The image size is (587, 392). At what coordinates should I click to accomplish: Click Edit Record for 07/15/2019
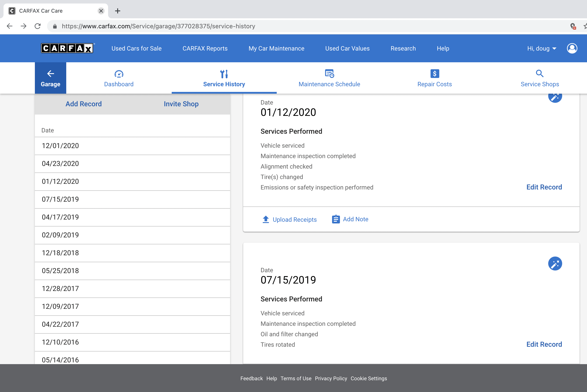[544, 344]
